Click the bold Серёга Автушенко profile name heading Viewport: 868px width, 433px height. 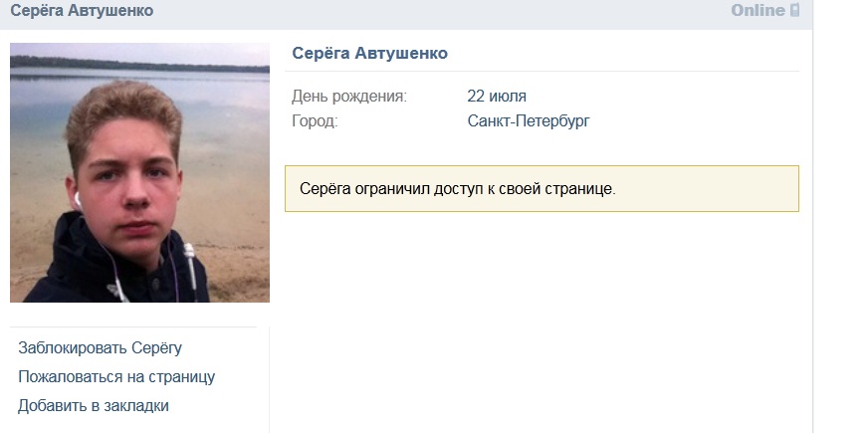[369, 53]
